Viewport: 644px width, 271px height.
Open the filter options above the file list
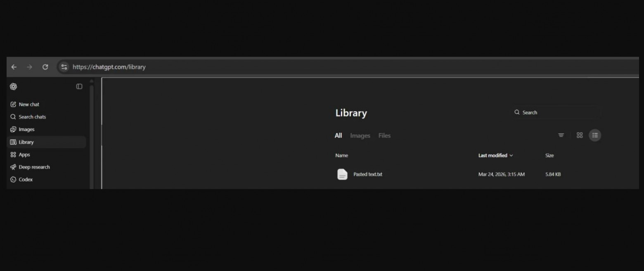point(561,135)
